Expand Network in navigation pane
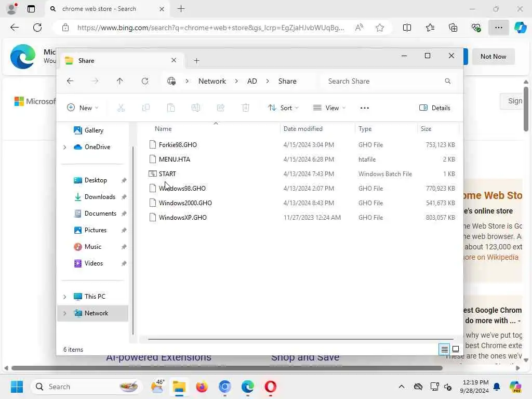Image resolution: width=532 pixels, height=399 pixels. coord(64,313)
